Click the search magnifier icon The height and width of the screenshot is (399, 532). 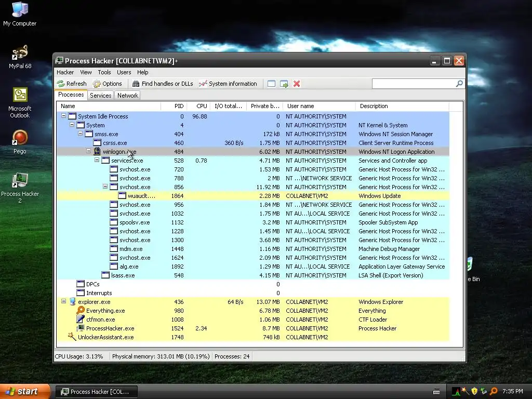coord(459,84)
